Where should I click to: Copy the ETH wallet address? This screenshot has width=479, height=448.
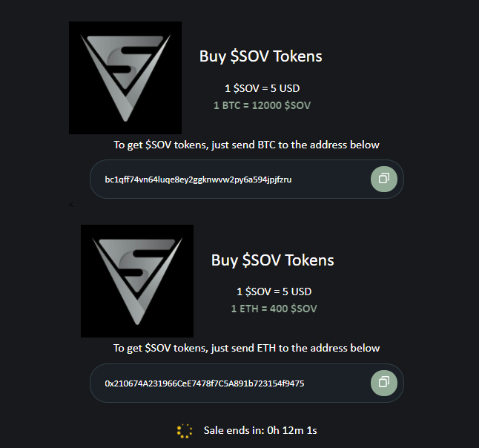point(384,383)
